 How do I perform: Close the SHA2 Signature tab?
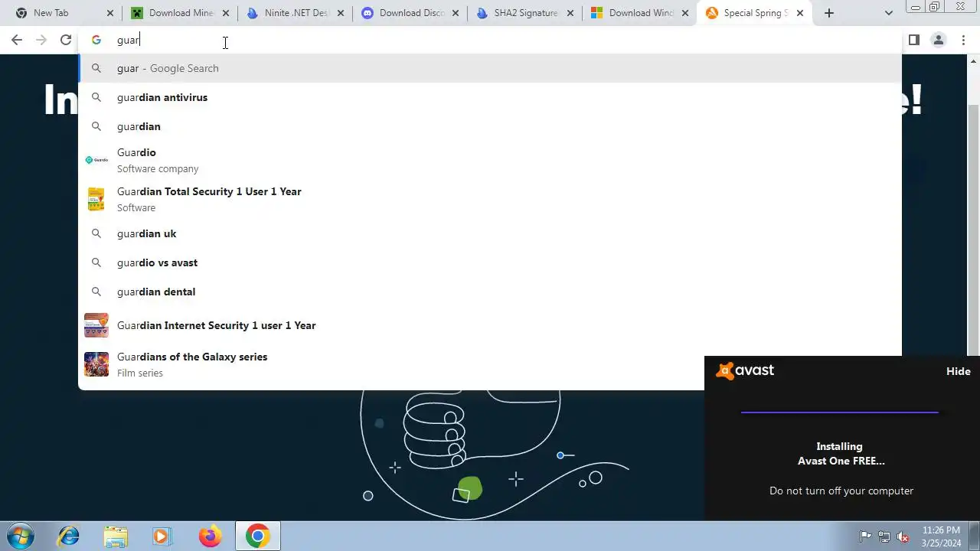570,13
